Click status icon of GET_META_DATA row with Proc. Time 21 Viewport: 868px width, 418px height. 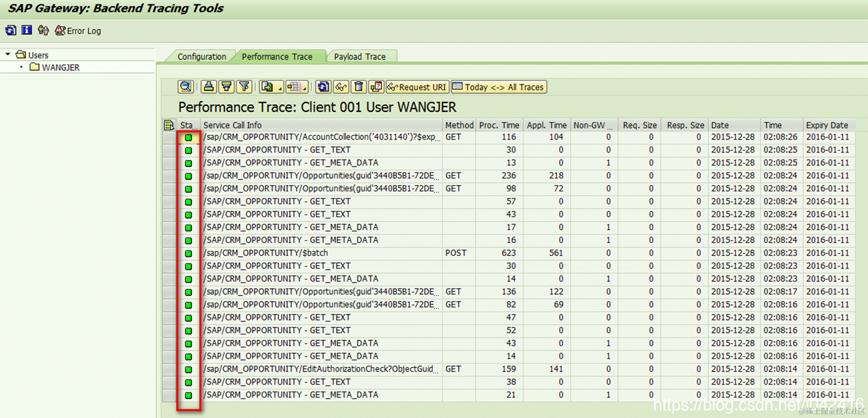pos(189,395)
